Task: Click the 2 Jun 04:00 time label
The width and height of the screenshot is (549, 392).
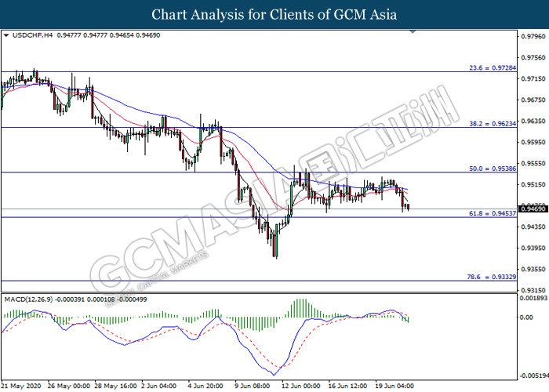Action: 159,386
